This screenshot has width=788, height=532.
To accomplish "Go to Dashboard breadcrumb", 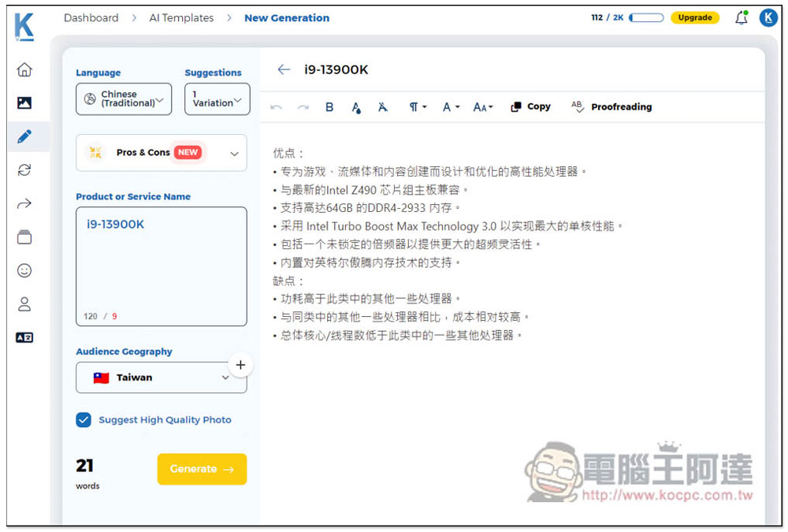I will coord(91,18).
